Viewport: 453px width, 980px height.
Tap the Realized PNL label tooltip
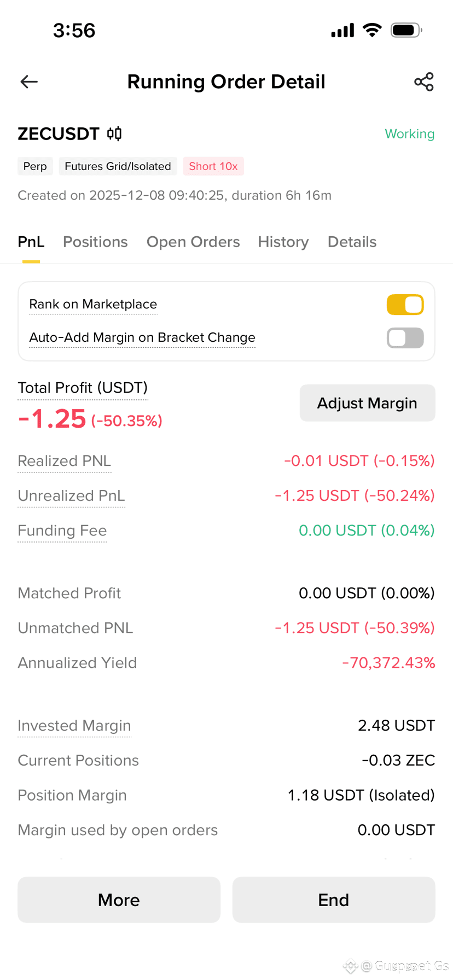(65, 461)
